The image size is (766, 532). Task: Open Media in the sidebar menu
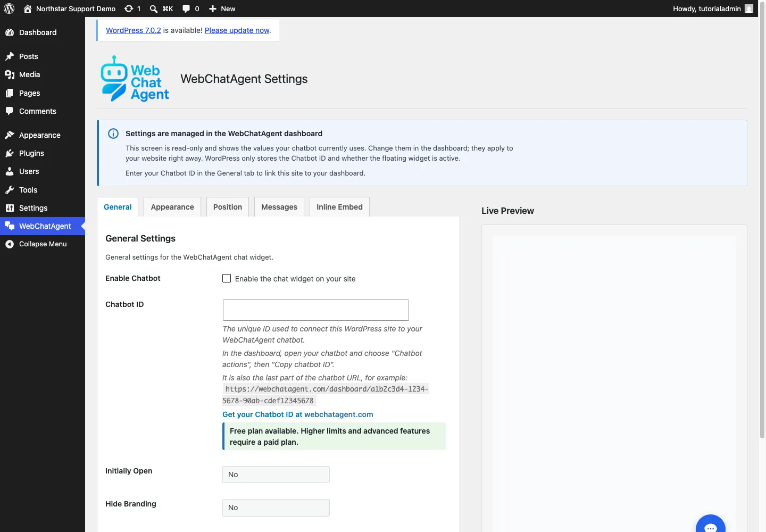(x=43, y=74)
